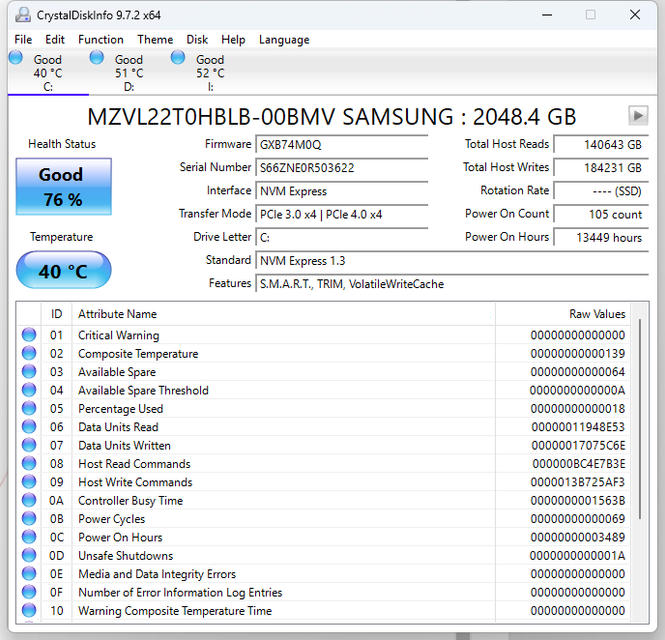Open the Disk menu
665x640 pixels.
tap(197, 40)
